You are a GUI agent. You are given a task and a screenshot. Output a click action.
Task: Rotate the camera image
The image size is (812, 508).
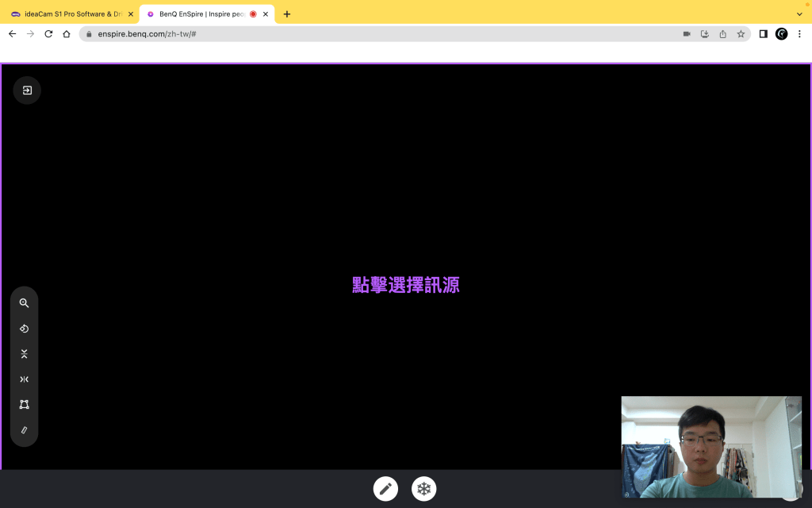(x=25, y=329)
